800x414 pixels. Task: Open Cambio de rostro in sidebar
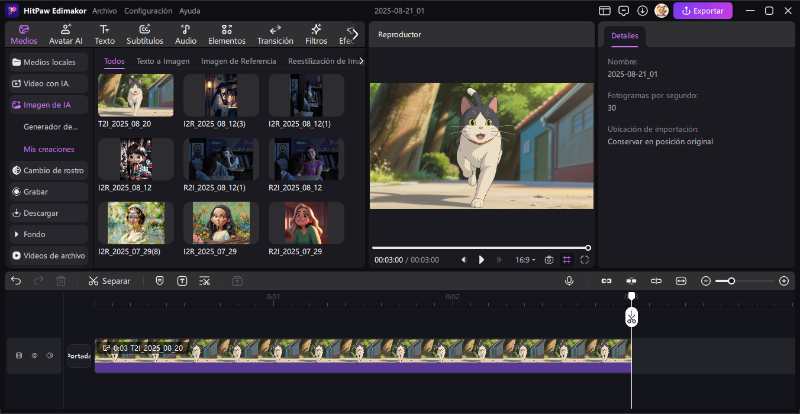tap(49, 171)
